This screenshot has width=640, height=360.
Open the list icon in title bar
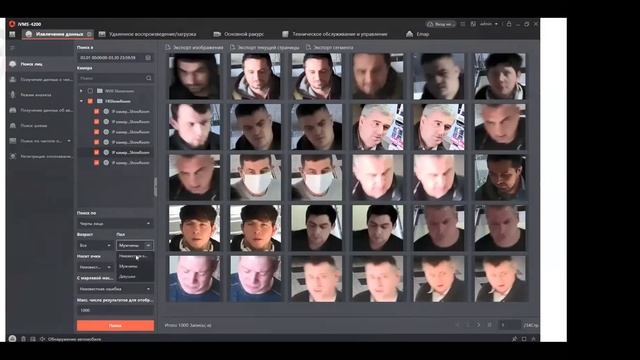click(x=463, y=24)
